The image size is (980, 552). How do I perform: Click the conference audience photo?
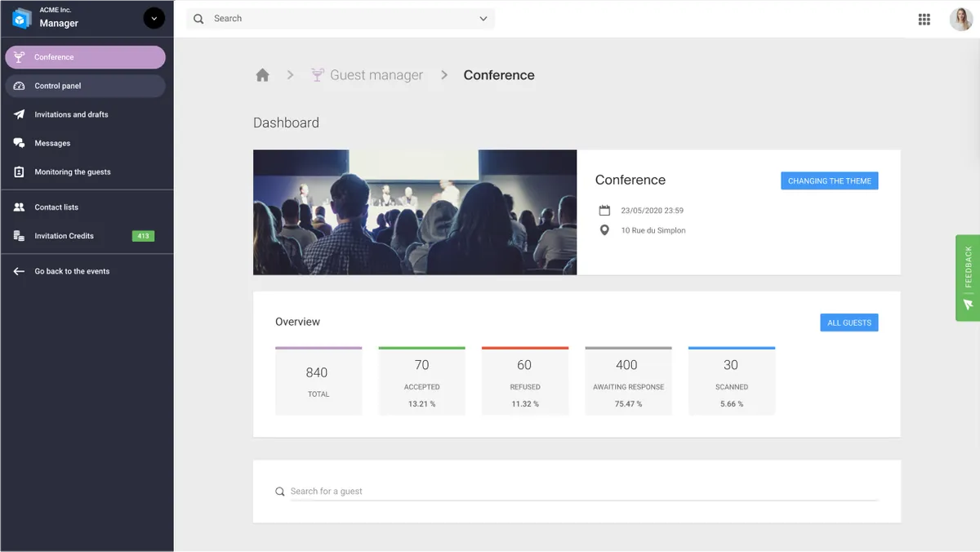pyautogui.click(x=415, y=212)
